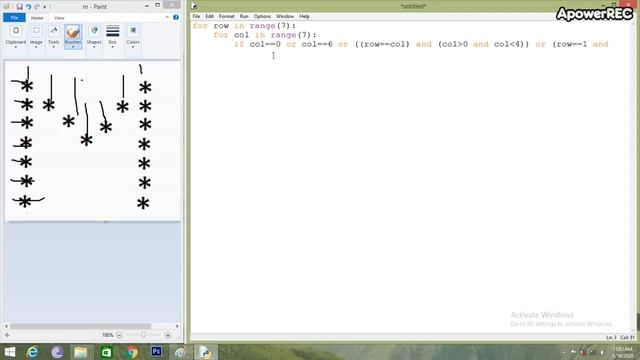Open the File menu in the IDLE editor
640x360 pixels.
click(196, 16)
